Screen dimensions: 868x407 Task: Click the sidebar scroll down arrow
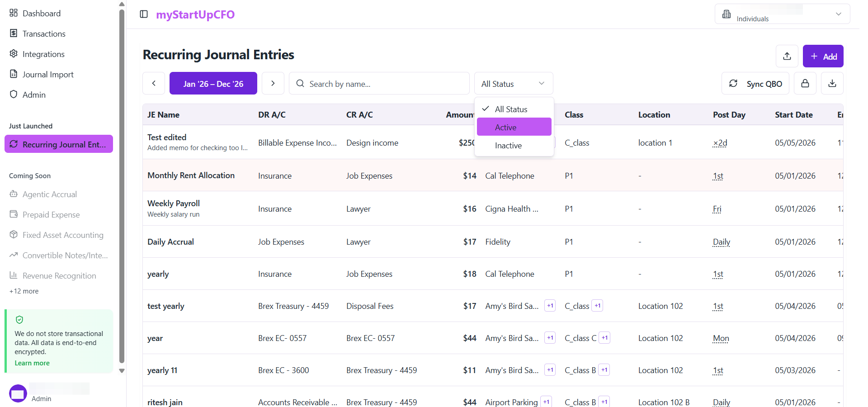click(122, 370)
